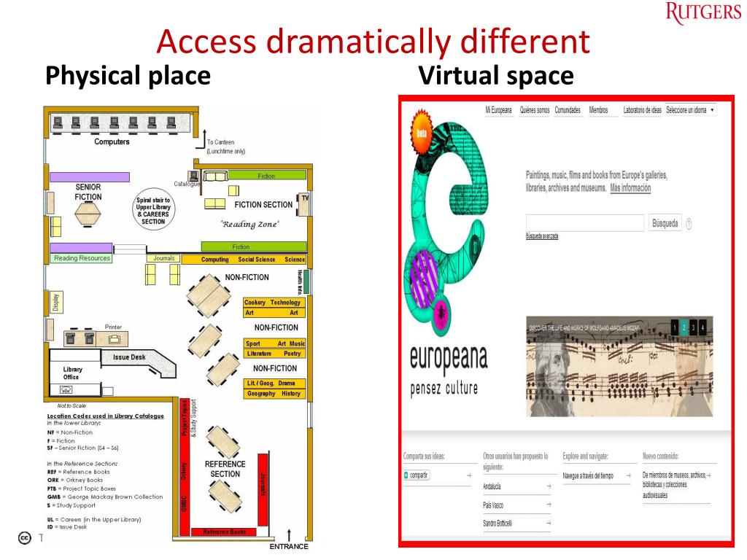Click the Journals shelf label

point(164,258)
